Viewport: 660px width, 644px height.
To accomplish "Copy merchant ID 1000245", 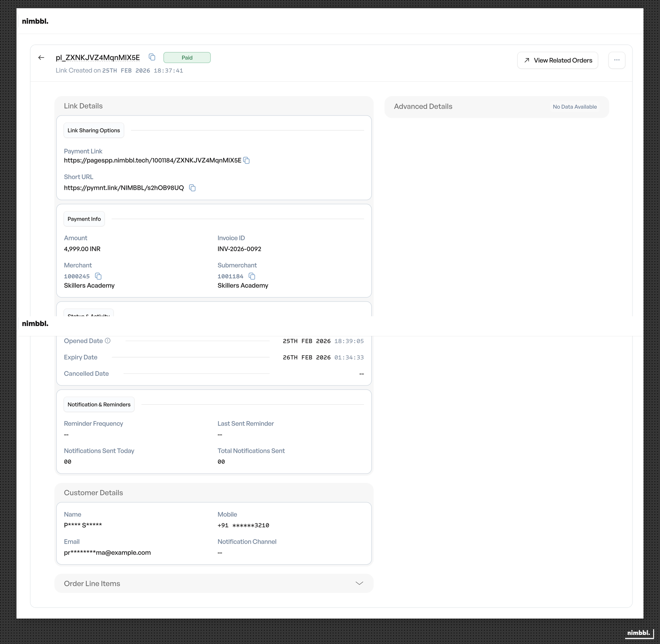I will point(98,276).
